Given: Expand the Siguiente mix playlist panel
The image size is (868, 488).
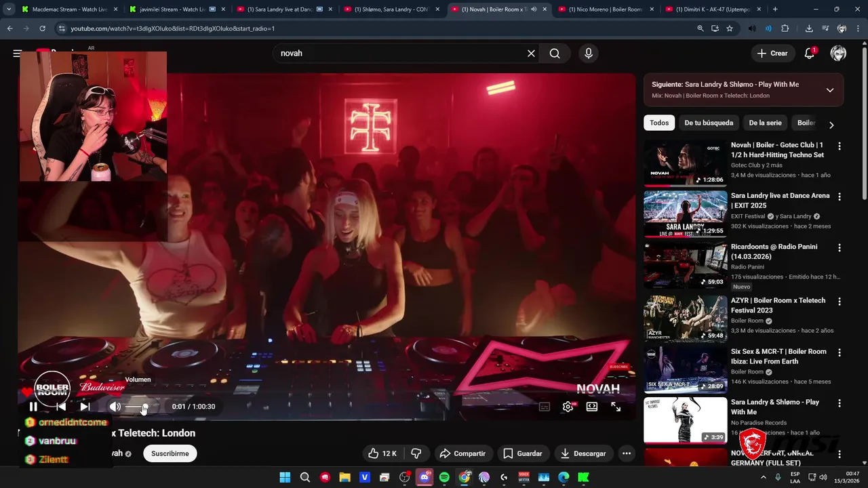Looking at the screenshot, I should point(830,90).
